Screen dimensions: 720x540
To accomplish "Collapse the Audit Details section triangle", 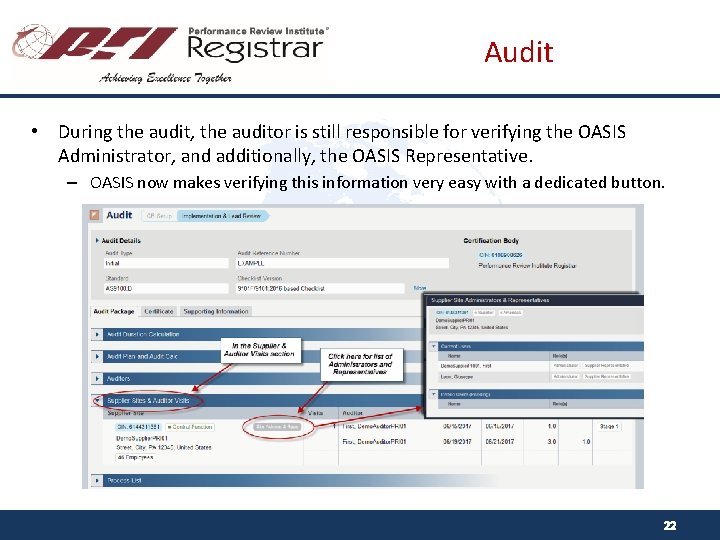I will [x=97, y=240].
